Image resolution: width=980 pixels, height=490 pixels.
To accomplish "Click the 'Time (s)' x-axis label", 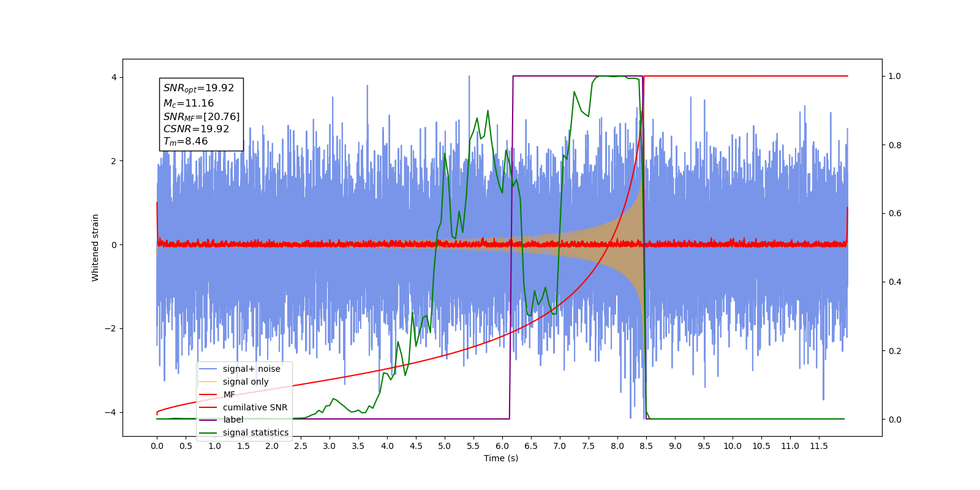I will click(x=501, y=458).
